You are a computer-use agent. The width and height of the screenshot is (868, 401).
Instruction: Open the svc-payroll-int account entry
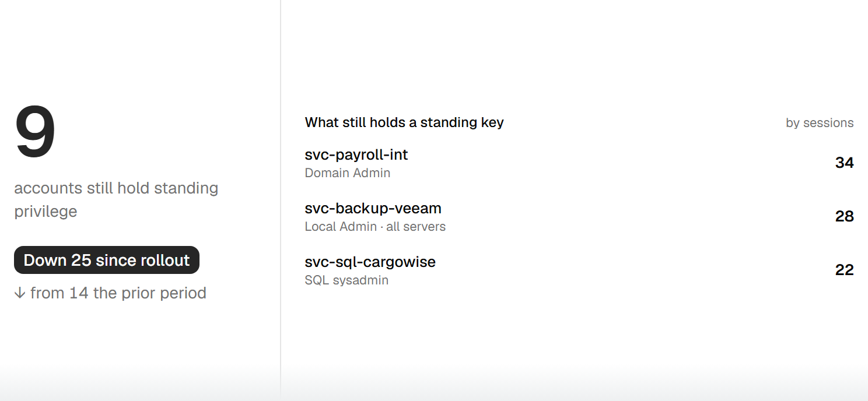pos(579,163)
